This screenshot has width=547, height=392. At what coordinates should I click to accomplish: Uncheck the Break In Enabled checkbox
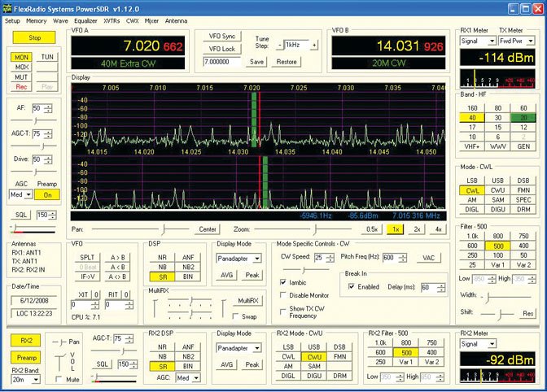click(352, 286)
